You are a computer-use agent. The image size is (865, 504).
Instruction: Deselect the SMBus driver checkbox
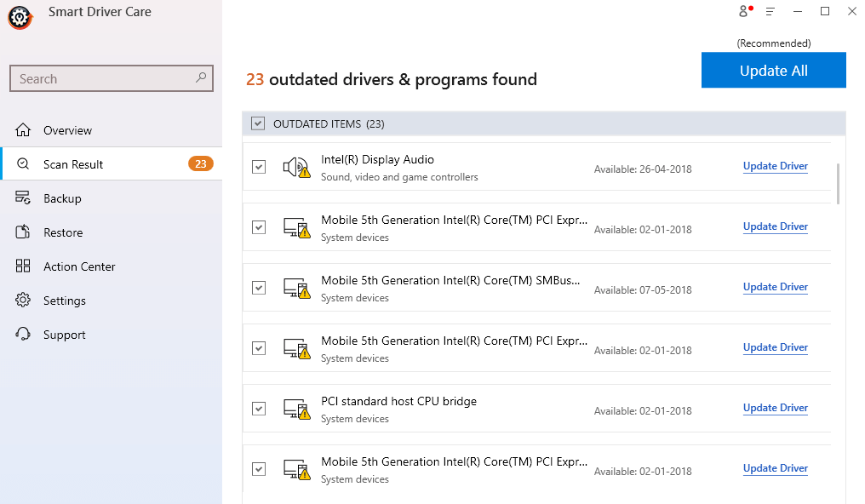259,288
